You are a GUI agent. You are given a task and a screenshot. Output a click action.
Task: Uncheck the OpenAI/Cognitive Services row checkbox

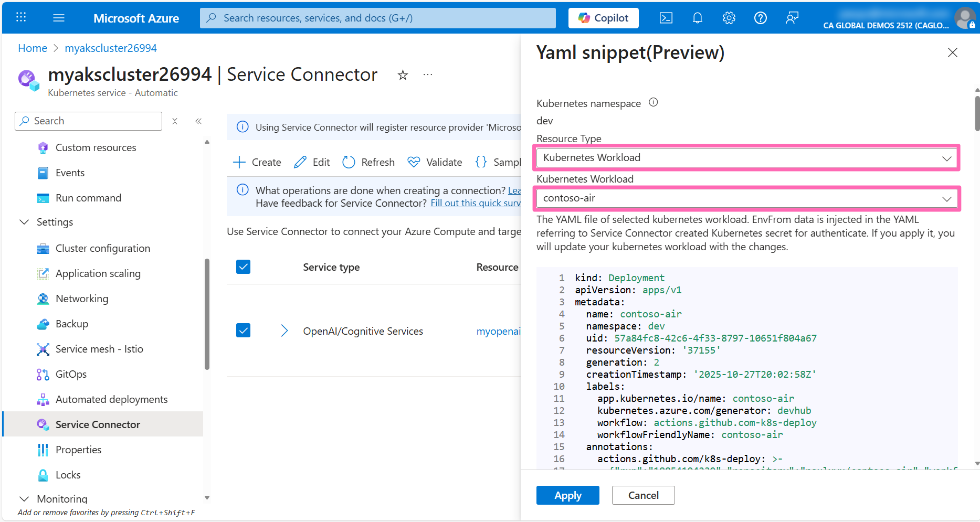pyautogui.click(x=243, y=331)
